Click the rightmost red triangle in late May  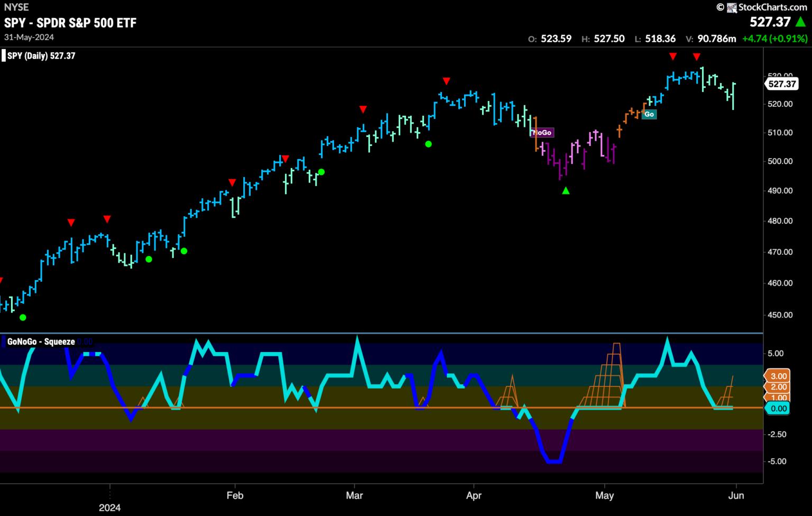pos(697,57)
